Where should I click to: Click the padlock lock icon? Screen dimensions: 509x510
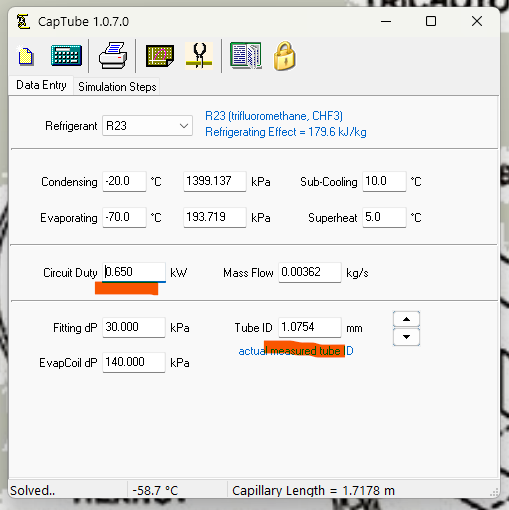pos(284,56)
